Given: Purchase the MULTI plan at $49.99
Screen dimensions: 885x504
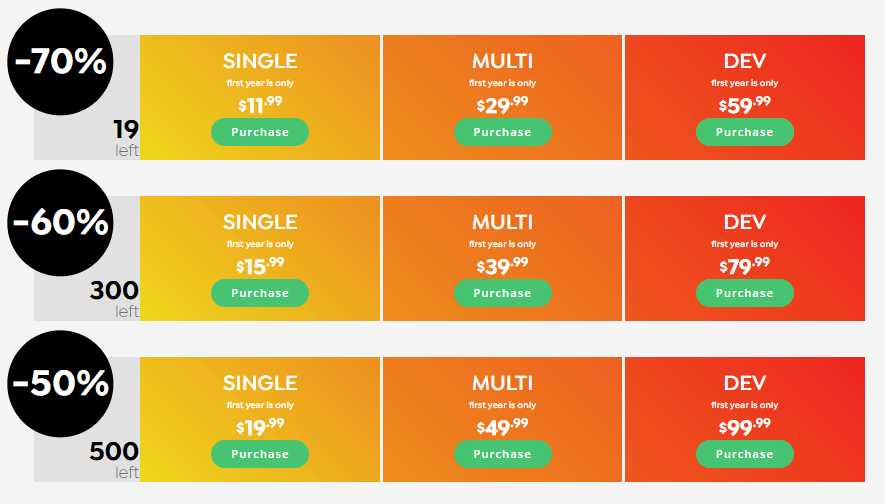Looking at the screenshot, I should tap(502, 454).
